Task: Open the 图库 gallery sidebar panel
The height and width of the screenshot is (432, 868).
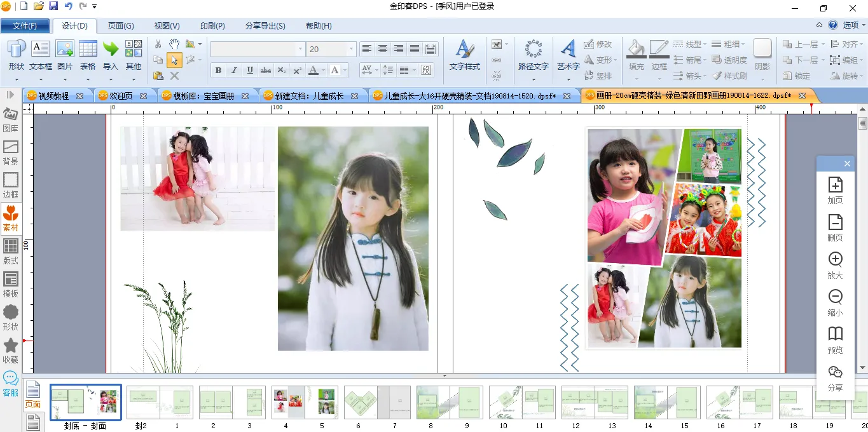Action: [x=11, y=119]
